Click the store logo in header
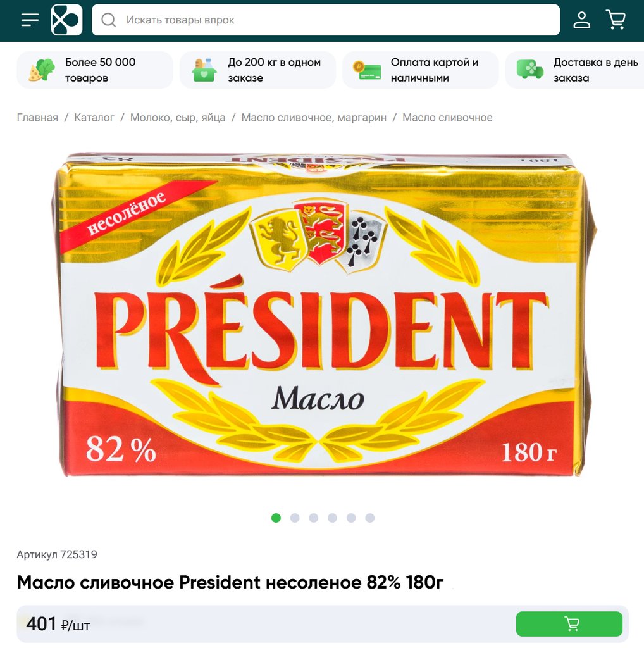The image size is (644, 648). (x=66, y=20)
